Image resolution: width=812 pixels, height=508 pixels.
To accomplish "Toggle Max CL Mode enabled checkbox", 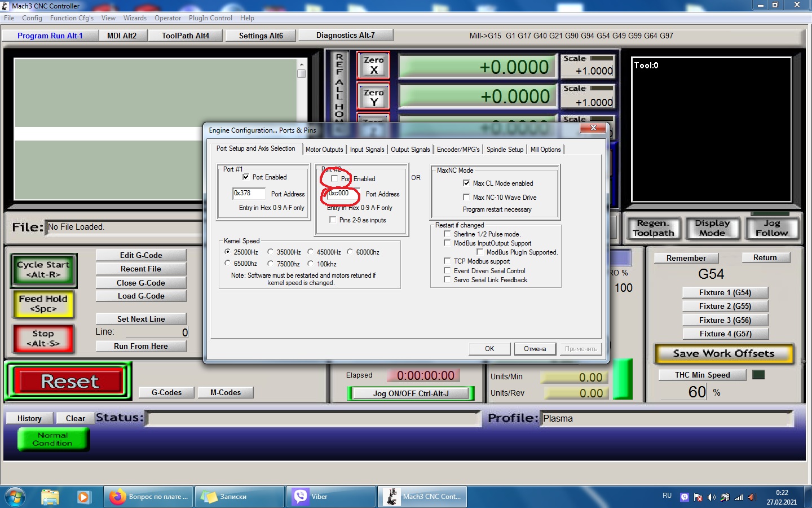I will 466,183.
